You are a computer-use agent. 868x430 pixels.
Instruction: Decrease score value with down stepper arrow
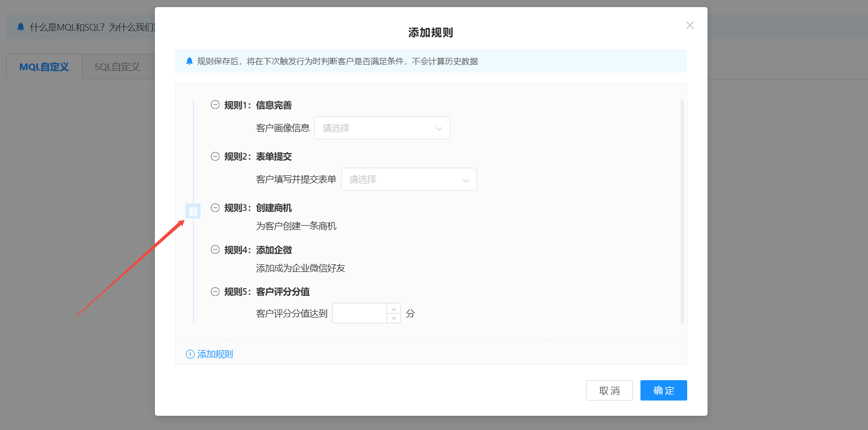pyautogui.click(x=394, y=318)
